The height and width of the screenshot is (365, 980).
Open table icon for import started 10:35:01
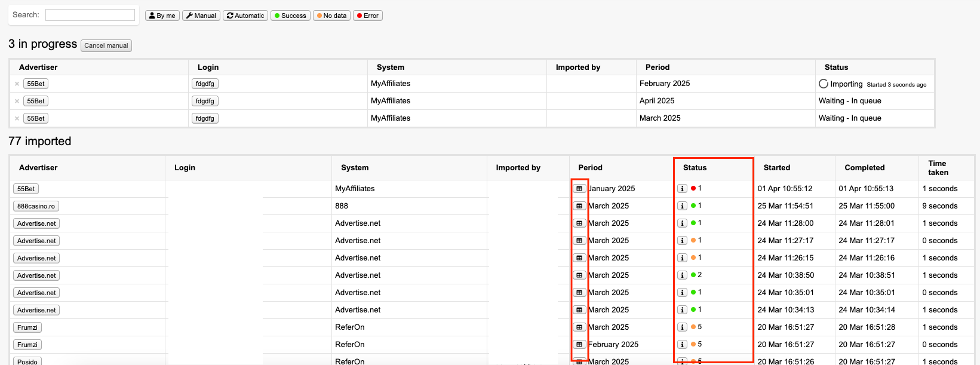pos(579,293)
